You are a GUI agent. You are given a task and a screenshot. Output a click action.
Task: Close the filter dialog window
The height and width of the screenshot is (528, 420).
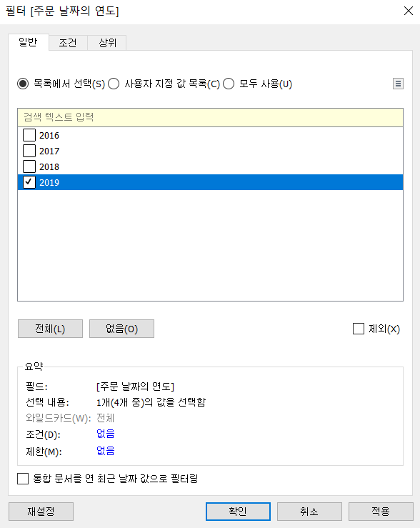point(409,11)
